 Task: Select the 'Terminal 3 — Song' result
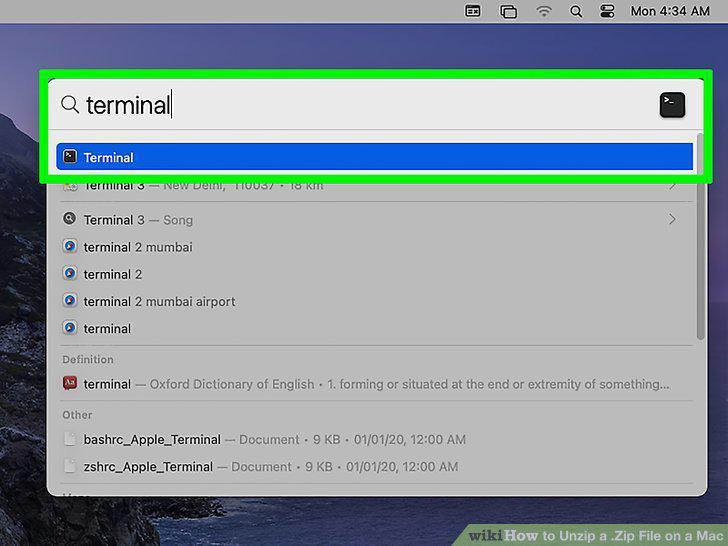pyautogui.click(x=374, y=220)
